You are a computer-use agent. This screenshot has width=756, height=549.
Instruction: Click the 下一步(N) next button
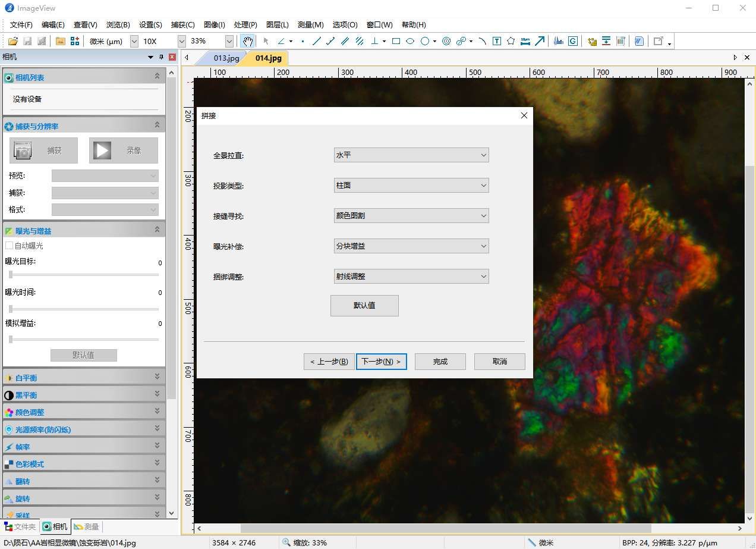(382, 361)
